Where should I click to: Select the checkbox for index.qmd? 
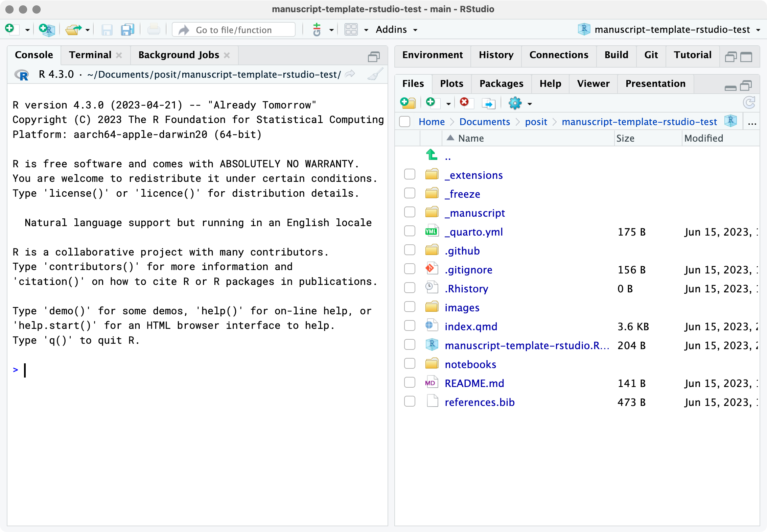click(x=410, y=325)
